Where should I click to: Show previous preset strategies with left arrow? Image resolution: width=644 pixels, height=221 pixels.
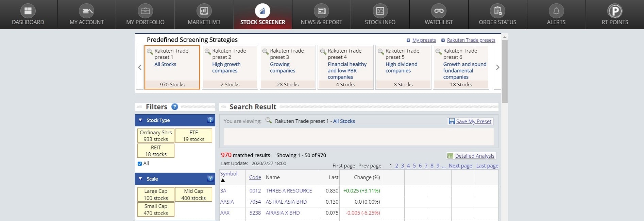point(140,67)
